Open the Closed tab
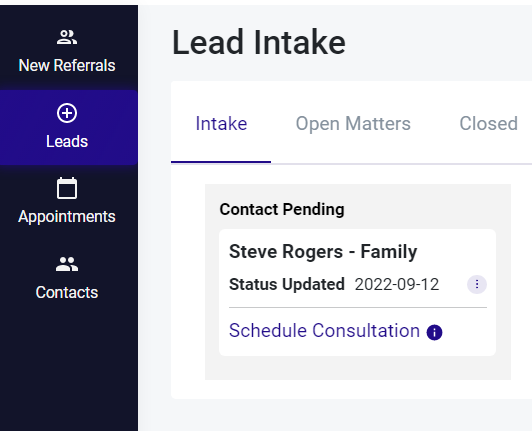 click(x=489, y=124)
